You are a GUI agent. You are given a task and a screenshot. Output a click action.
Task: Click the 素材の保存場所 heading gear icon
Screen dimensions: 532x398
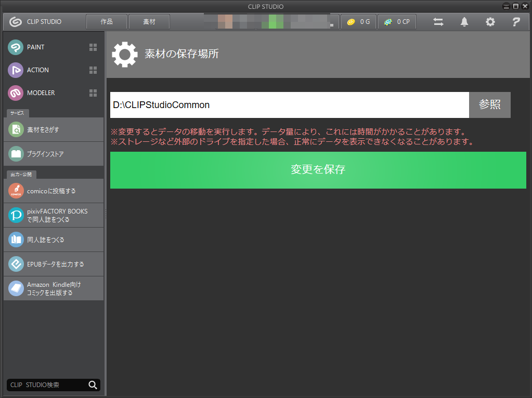point(124,54)
